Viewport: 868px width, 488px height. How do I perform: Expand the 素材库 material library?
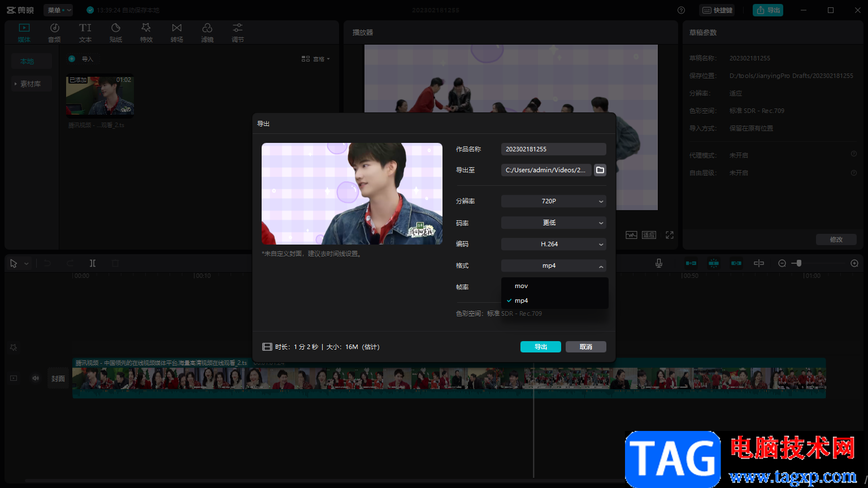coord(32,84)
